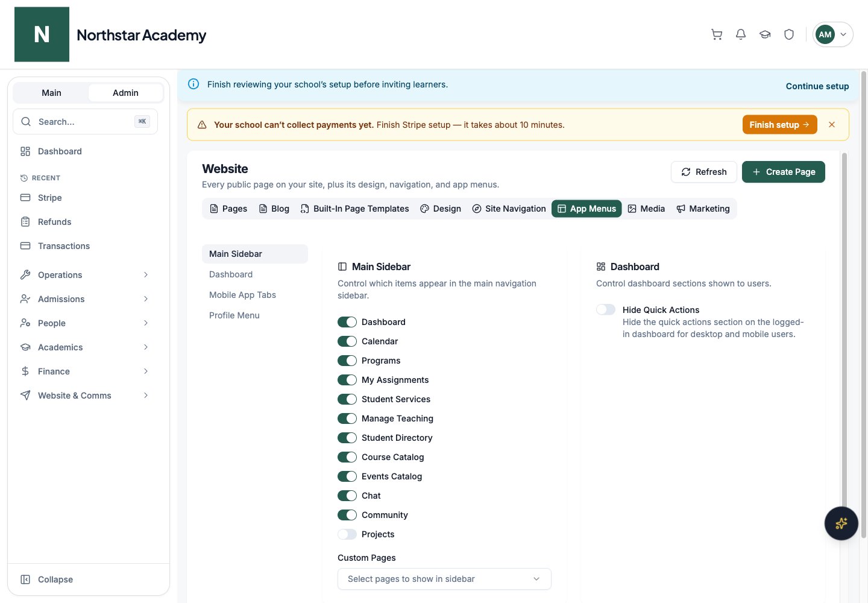Collapse the sidebar using Collapse icon
This screenshot has height=603, width=868.
[x=25, y=579]
